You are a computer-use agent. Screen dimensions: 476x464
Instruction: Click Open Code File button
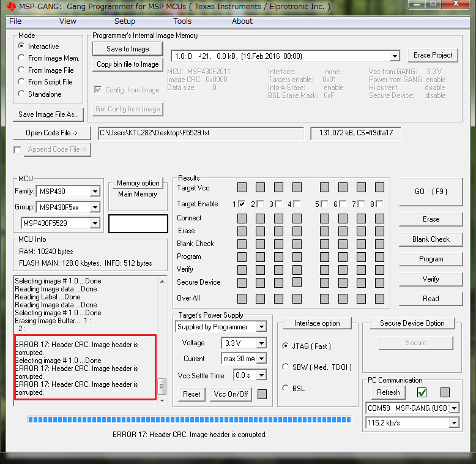(x=51, y=133)
